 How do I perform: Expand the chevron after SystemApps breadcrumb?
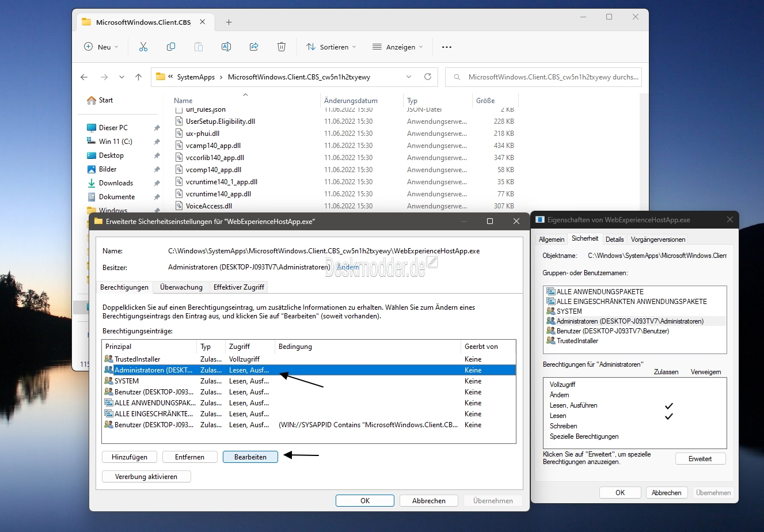[221, 77]
